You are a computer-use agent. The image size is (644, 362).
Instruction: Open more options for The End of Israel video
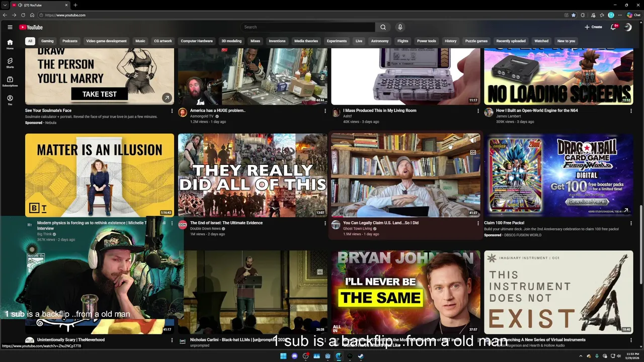click(x=325, y=223)
